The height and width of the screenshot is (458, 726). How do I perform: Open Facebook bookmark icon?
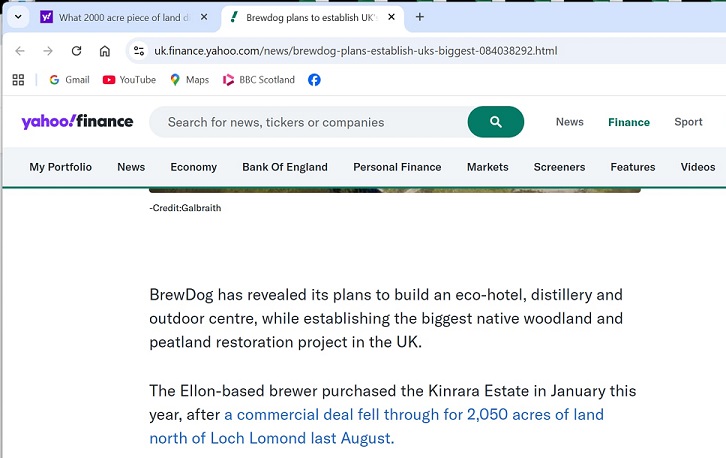tap(314, 80)
